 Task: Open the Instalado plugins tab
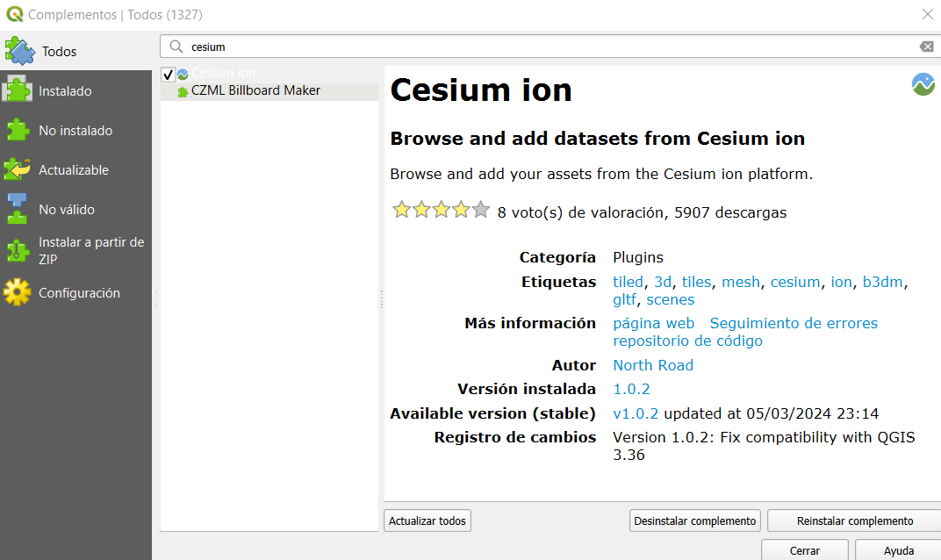[x=75, y=90]
